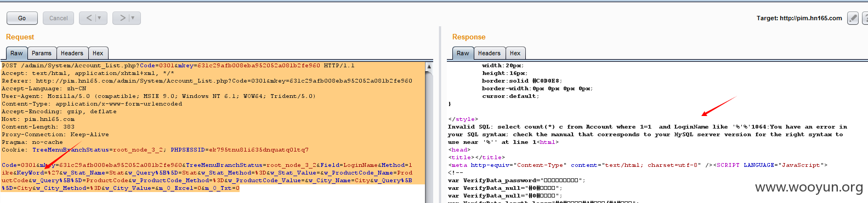Click 'Proxy-Connection: Keep-Alive' line
The height and width of the screenshot is (203, 868).
[55, 135]
